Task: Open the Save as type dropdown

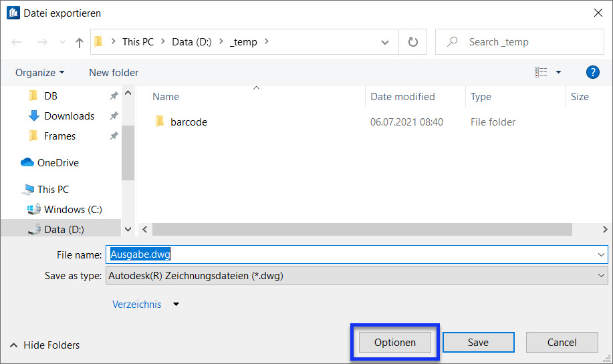Action: click(356, 276)
